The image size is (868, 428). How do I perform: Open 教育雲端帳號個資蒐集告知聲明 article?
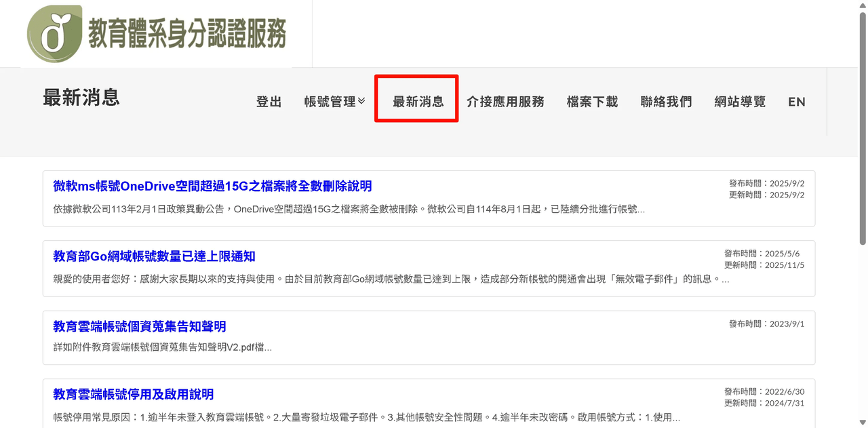(140, 326)
